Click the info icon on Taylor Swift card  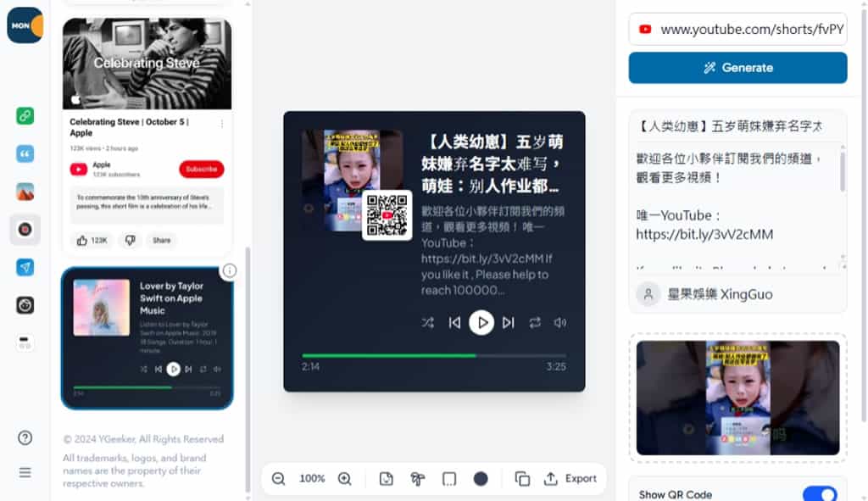click(x=229, y=270)
